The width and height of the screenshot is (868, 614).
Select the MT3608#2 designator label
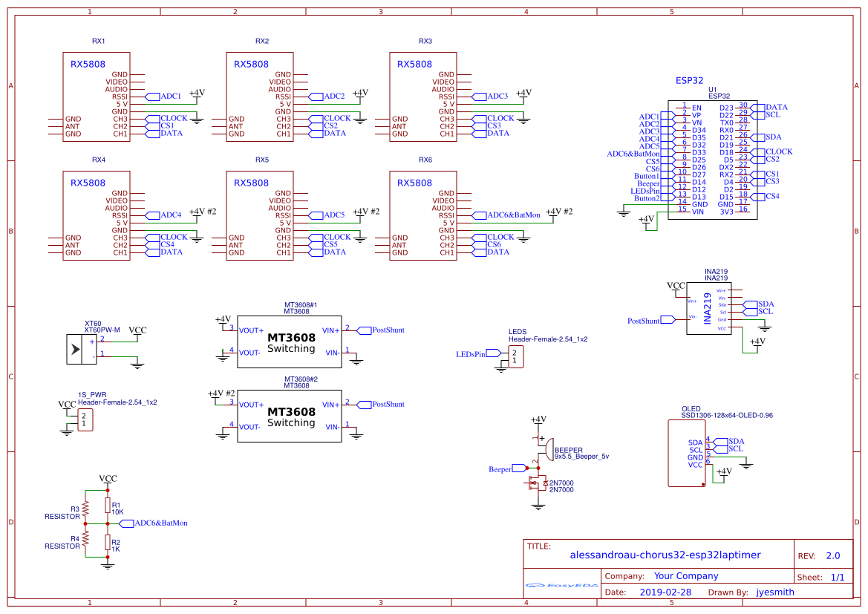[x=301, y=379]
